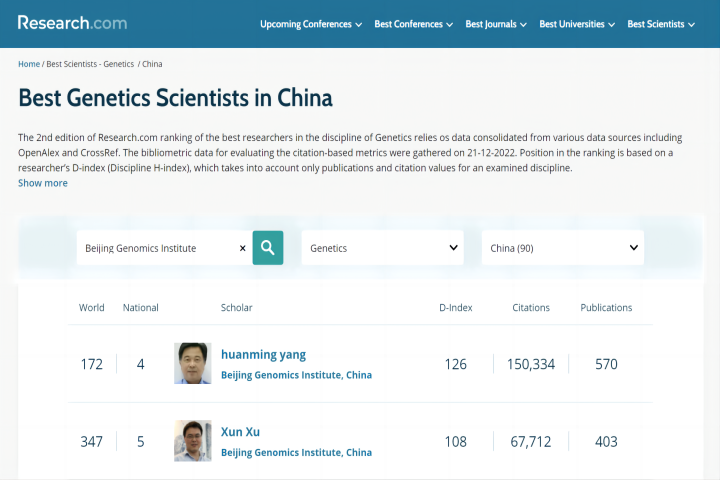The height and width of the screenshot is (480, 720).
Task: Click huanming yang's Beijing Genomics Institute affiliation
Action: pyautogui.click(x=296, y=375)
